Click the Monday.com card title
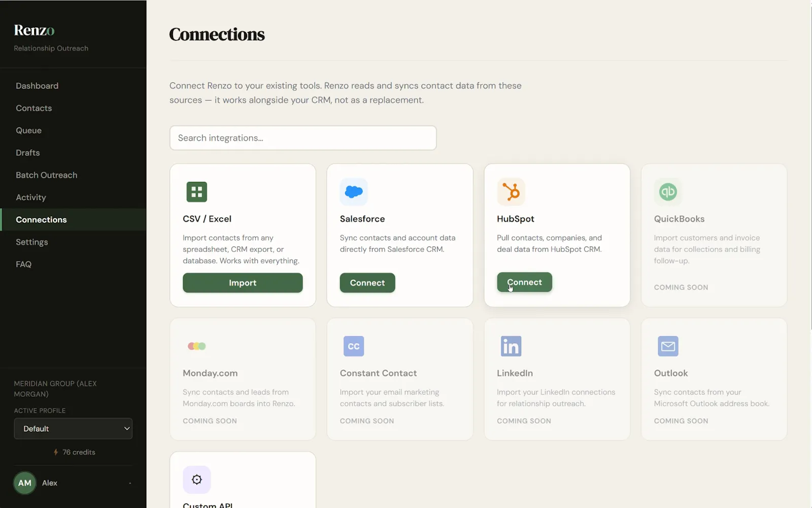 [210, 373]
